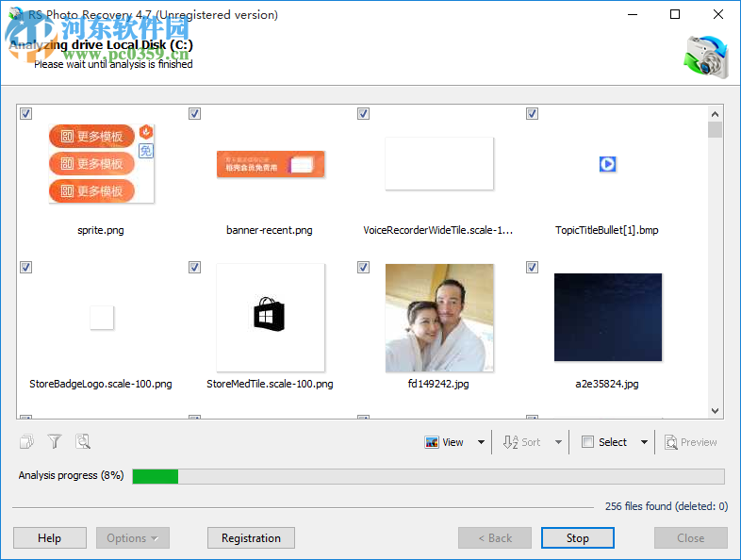Click the analysis progress bar
Image resolution: width=741 pixels, height=560 pixels.
pos(428,476)
